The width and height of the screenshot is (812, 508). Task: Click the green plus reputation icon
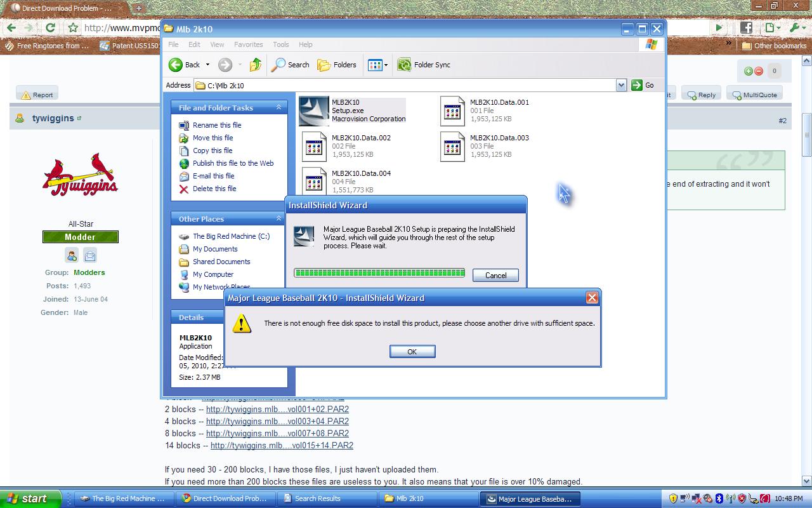click(748, 71)
